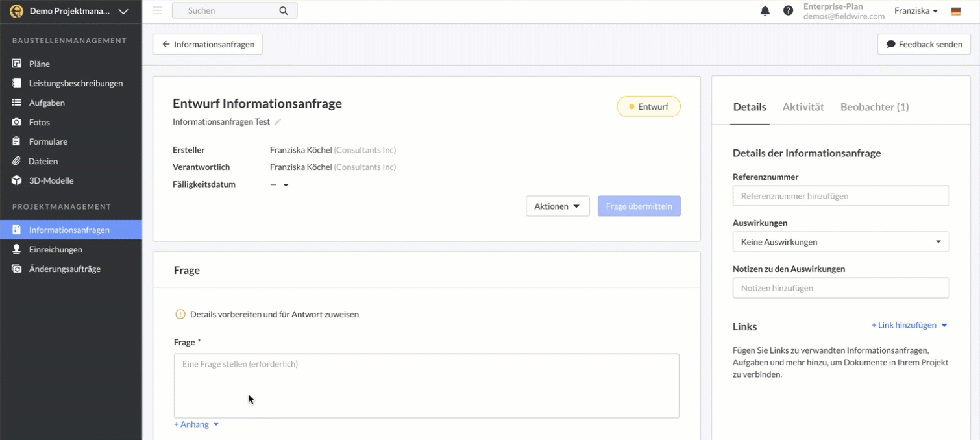980x440 pixels.
Task: Focus the Suchen search field
Action: coord(234,10)
